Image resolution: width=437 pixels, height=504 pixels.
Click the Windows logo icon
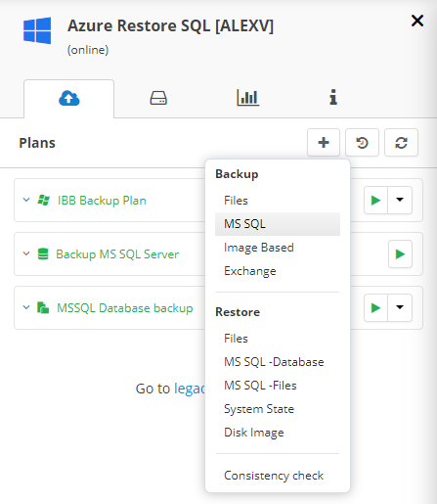pyautogui.click(x=37, y=30)
